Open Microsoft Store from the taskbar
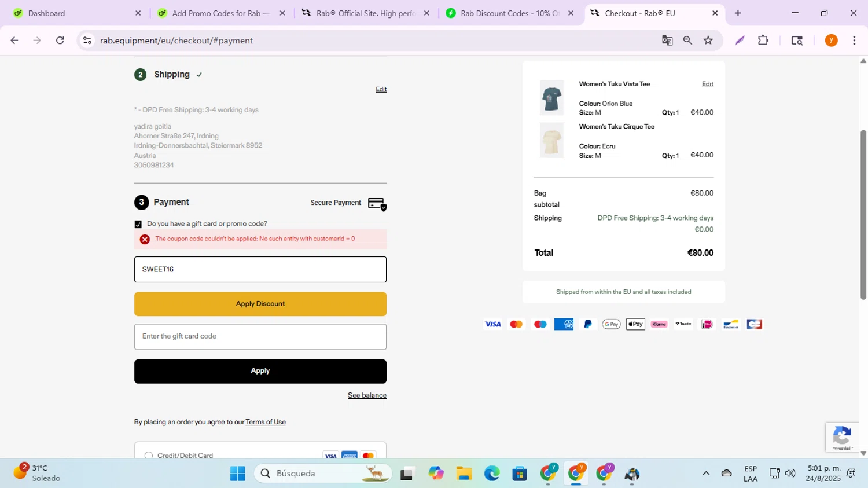Screen dimensions: 868x488 520,474
